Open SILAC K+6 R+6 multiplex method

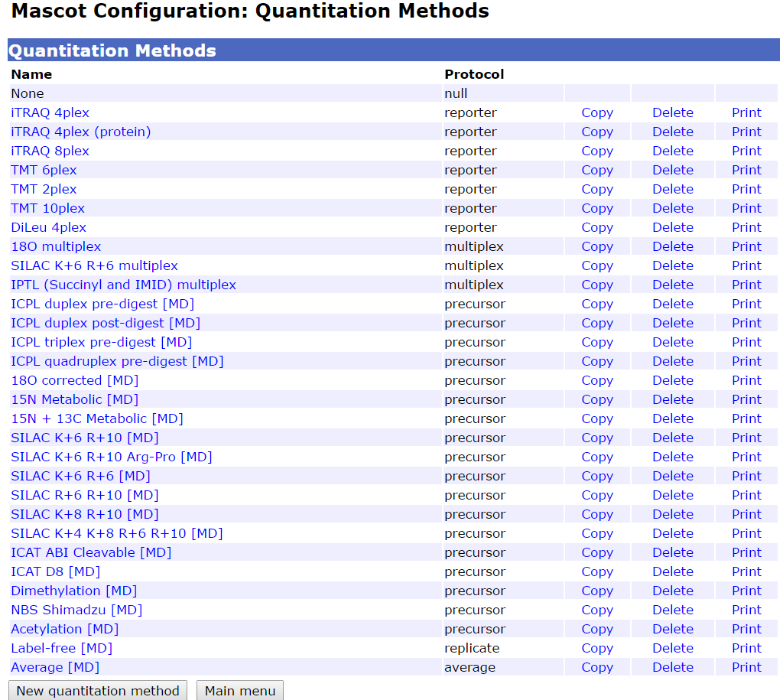(x=94, y=265)
